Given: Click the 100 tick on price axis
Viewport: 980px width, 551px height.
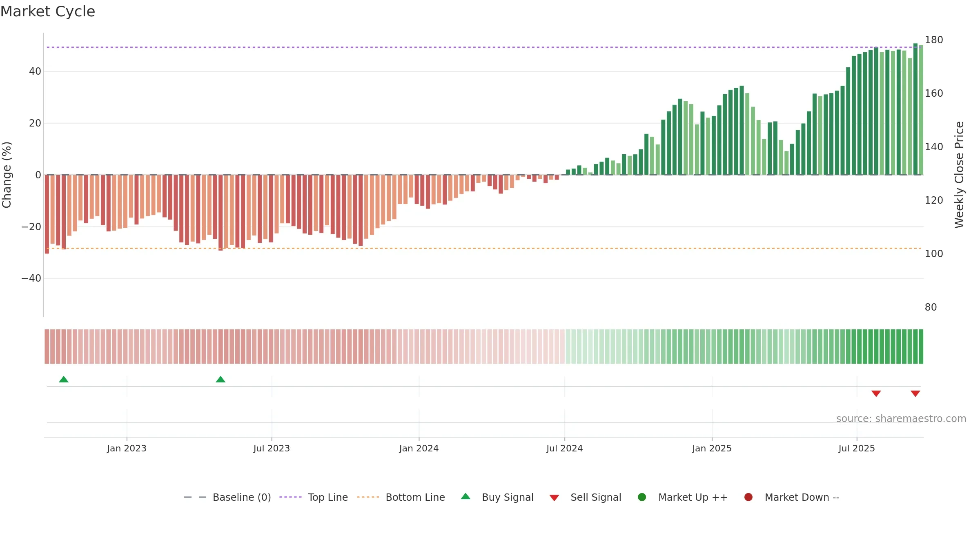Looking at the screenshot, I should click(934, 254).
